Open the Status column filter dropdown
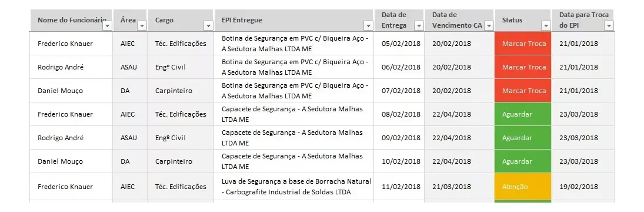This screenshot has width=644, height=212. (x=546, y=26)
